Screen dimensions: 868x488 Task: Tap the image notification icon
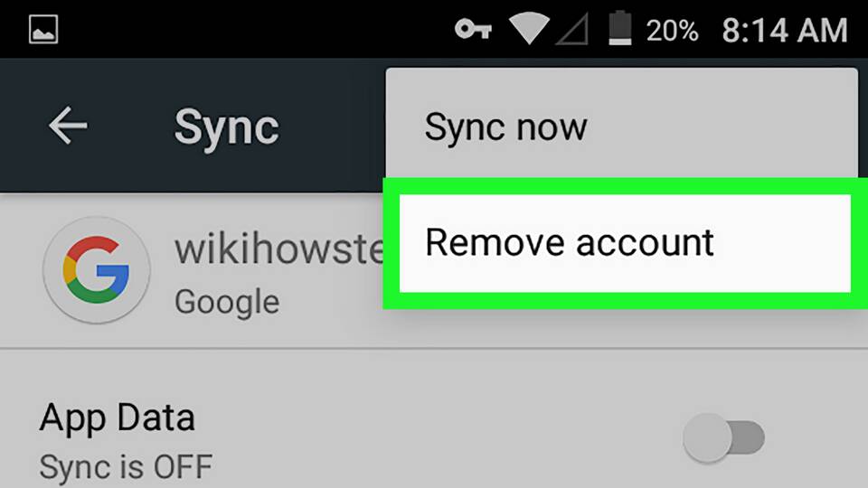click(43, 29)
